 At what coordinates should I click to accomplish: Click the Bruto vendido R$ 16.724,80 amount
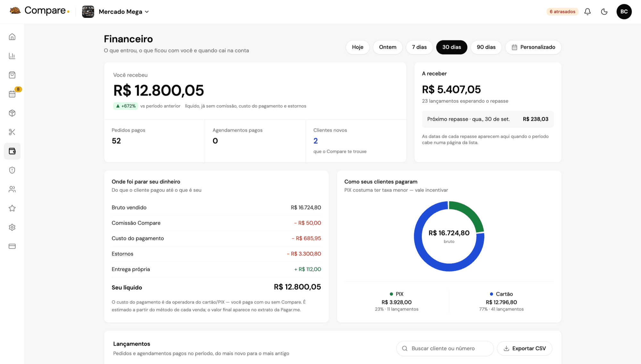click(x=306, y=207)
